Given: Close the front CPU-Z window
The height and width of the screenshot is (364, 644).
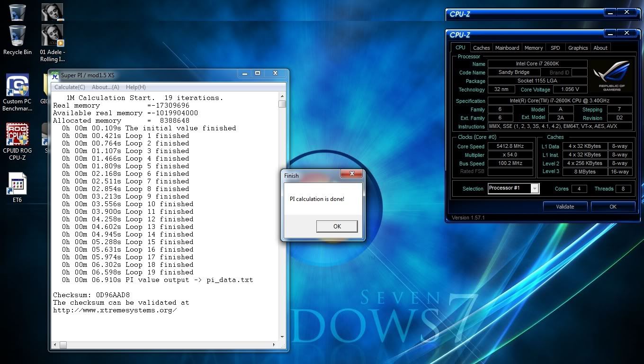Looking at the screenshot, I should (x=627, y=33).
